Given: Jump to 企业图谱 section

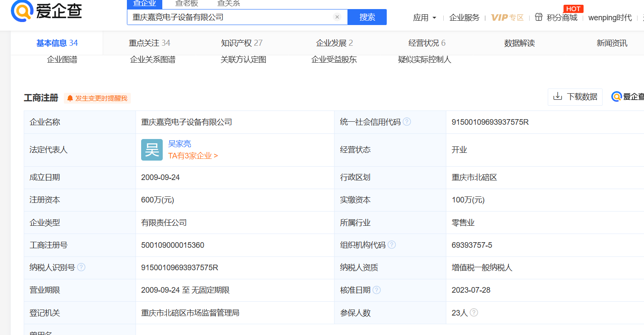Looking at the screenshot, I should coord(62,60).
